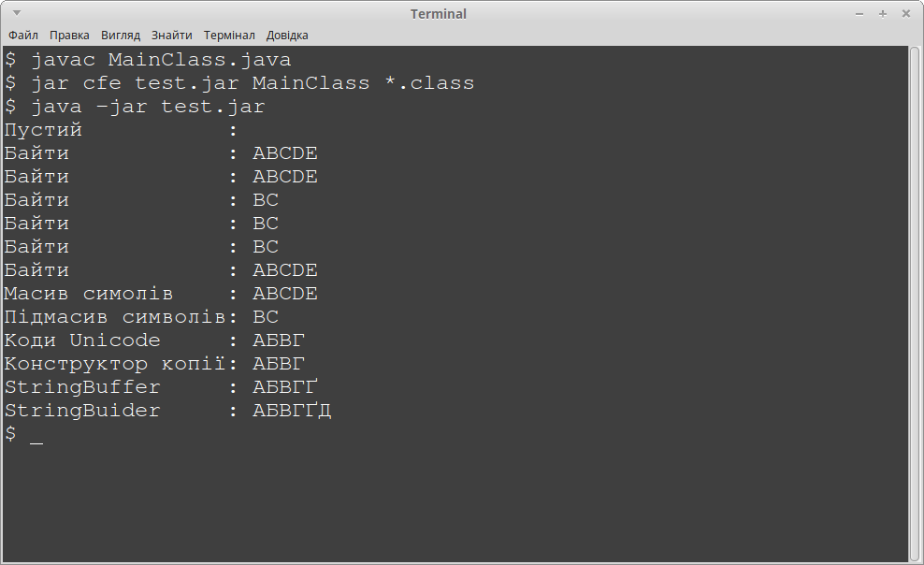Open the Довідка menu
924x565 pixels.
tap(287, 36)
